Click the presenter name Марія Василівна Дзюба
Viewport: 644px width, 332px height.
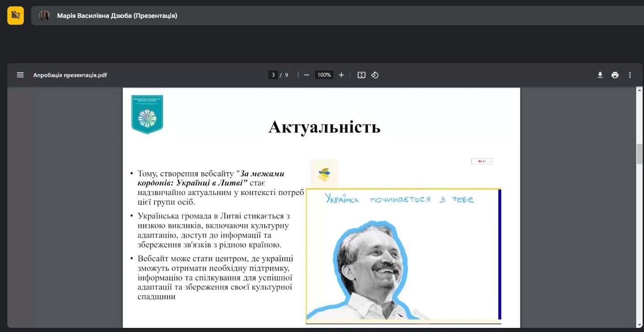(117, 16)
